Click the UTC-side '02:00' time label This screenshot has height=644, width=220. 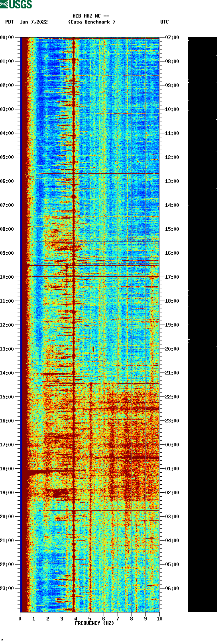click(x=172, y=493)
